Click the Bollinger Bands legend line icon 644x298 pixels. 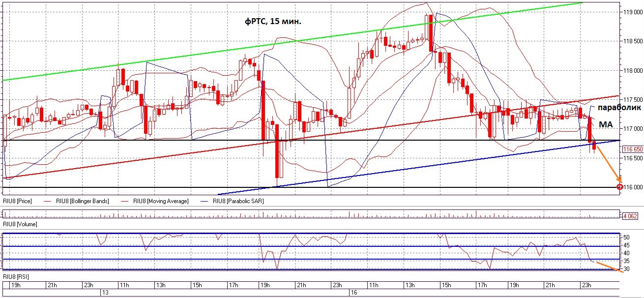coord(48,201)
